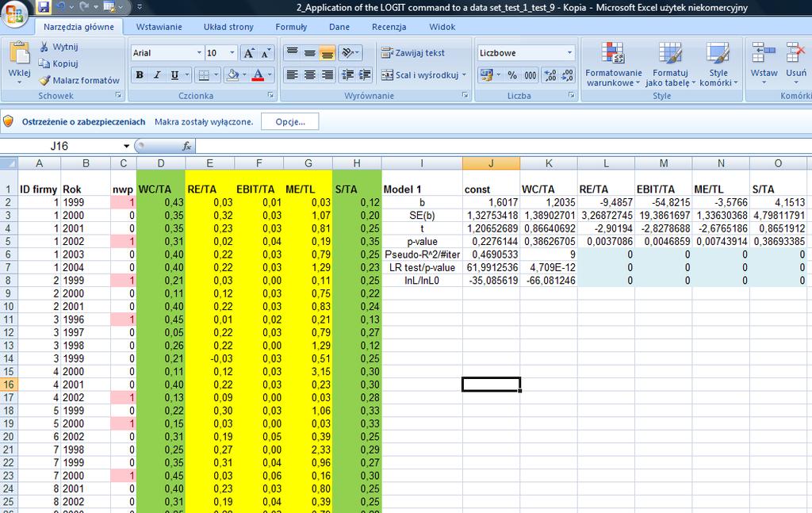Toggle bold formatting
The width and height of the screenshot is (812, 513).
coord(140,75)
